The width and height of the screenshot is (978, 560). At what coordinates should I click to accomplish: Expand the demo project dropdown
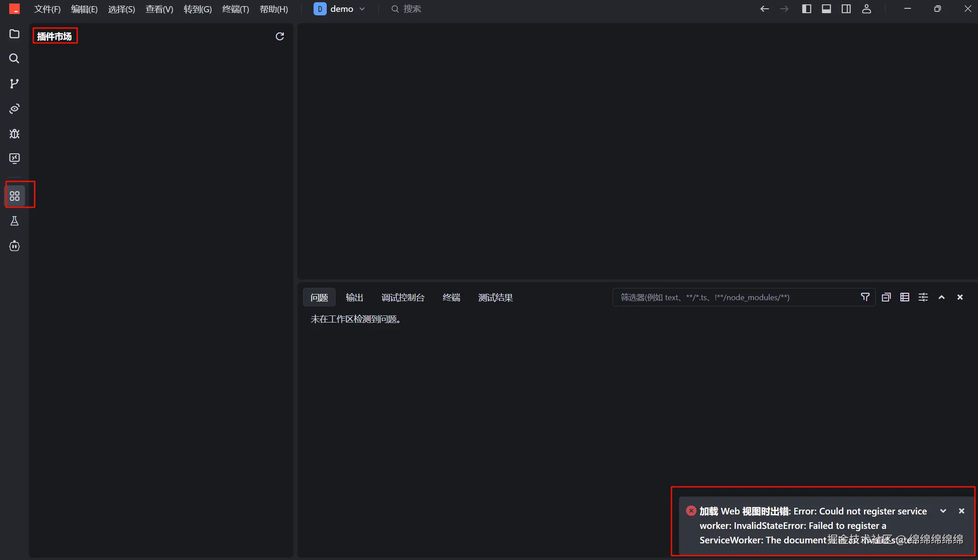[x=362, y=9]
